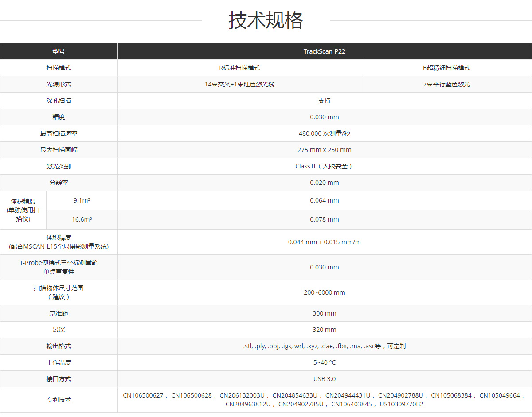
Task: Click the B超精细扫描模式 cell
Action: tap(446, 67)
